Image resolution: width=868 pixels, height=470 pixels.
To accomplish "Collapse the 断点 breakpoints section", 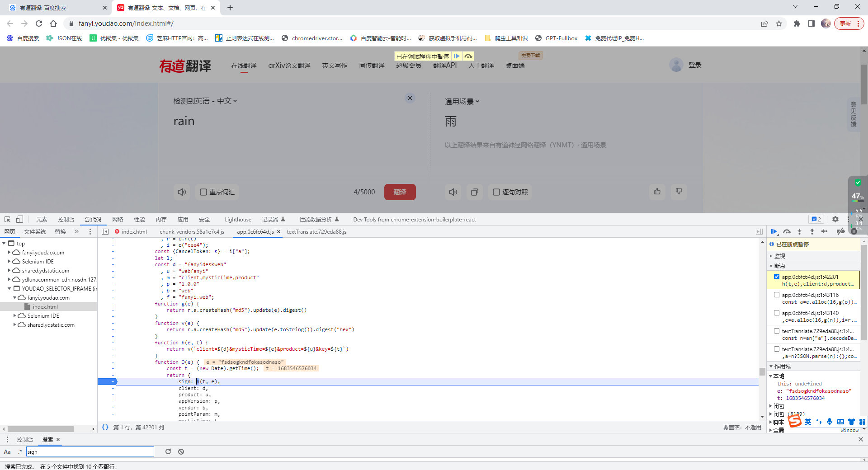I will 771,266.
